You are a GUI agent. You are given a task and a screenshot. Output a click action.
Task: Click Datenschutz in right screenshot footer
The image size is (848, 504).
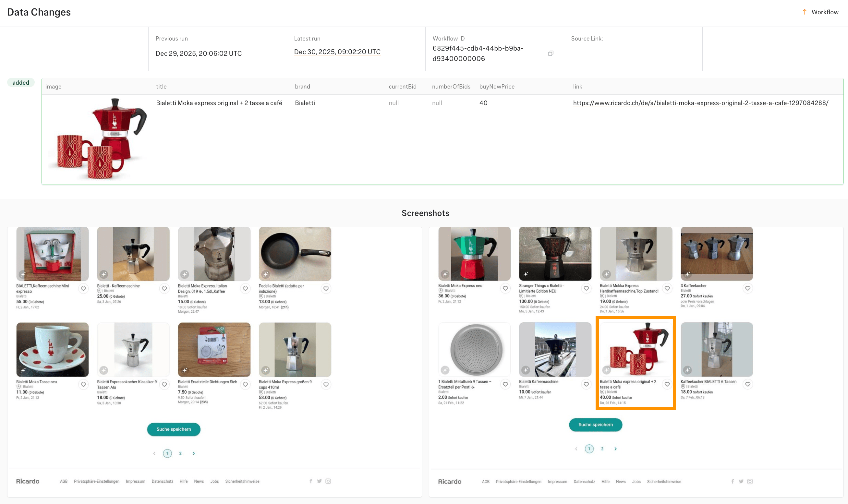pos(584,482)
